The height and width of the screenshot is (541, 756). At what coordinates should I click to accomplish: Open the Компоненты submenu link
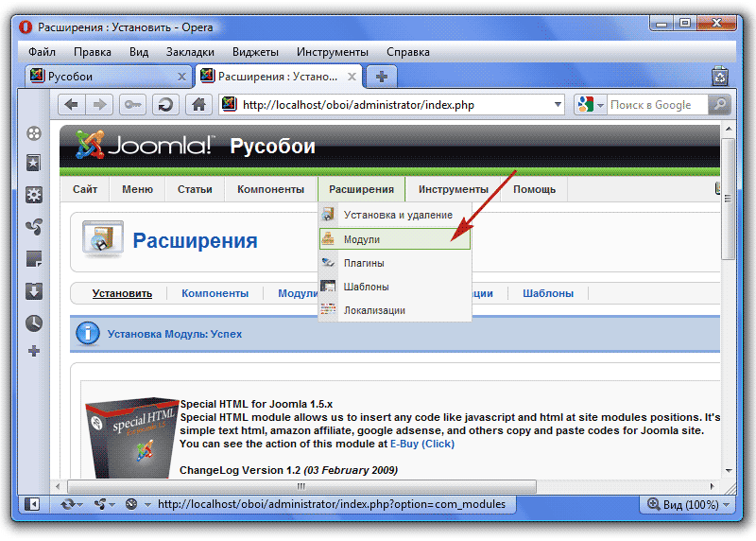(x=215, y=293)
